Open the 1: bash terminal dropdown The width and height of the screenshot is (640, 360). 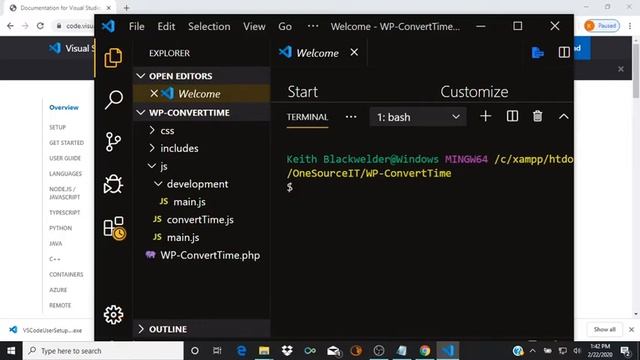(418, 117)
